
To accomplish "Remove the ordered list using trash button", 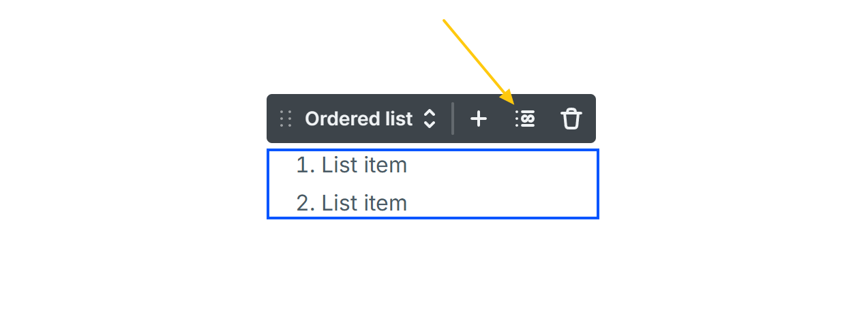I will pos(571,119).
